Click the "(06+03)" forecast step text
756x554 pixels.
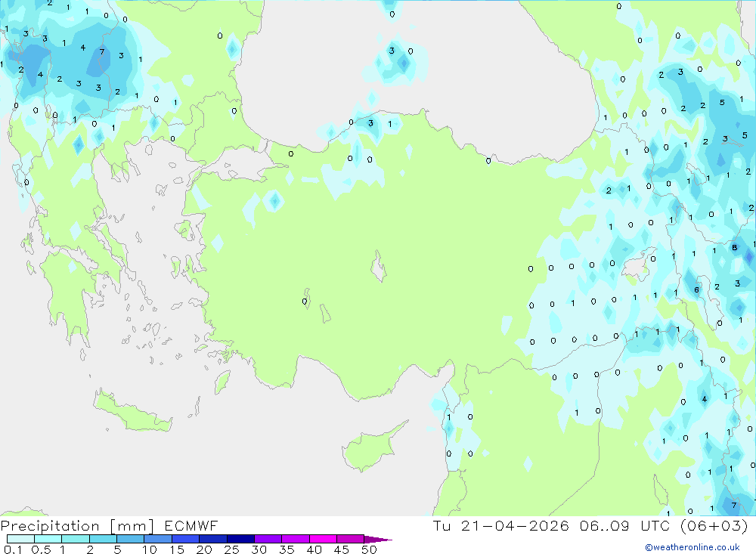tap(714, 526)
